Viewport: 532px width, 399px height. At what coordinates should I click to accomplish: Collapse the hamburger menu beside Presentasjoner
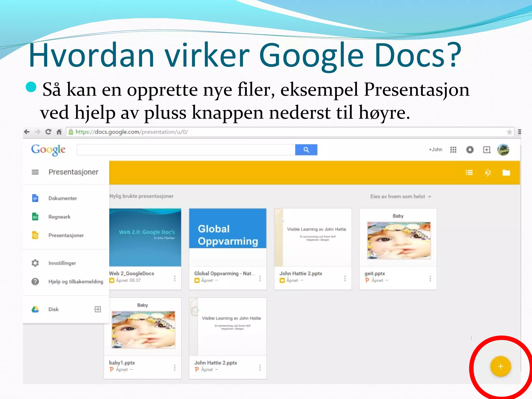tap(35, 172)
